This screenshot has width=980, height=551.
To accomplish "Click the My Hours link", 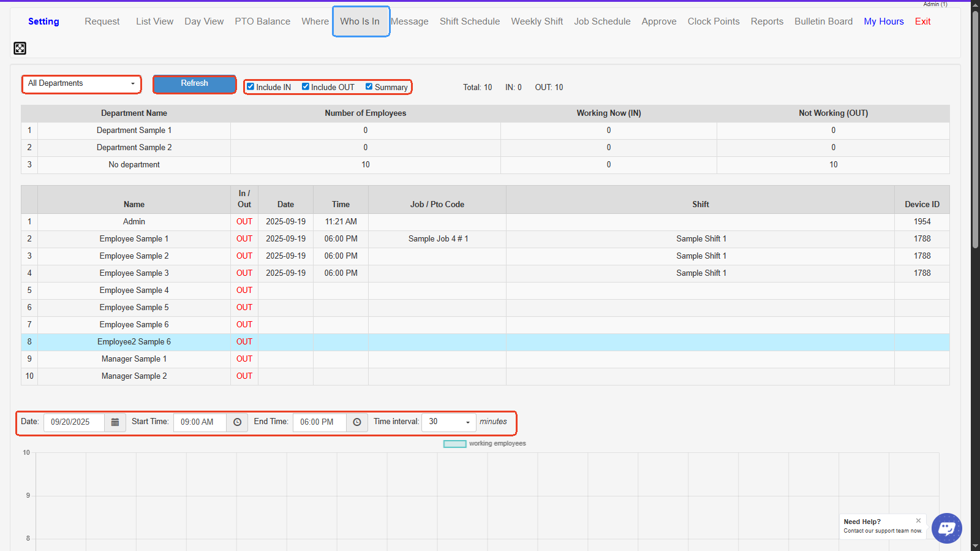I will click(x=883, y=21).
